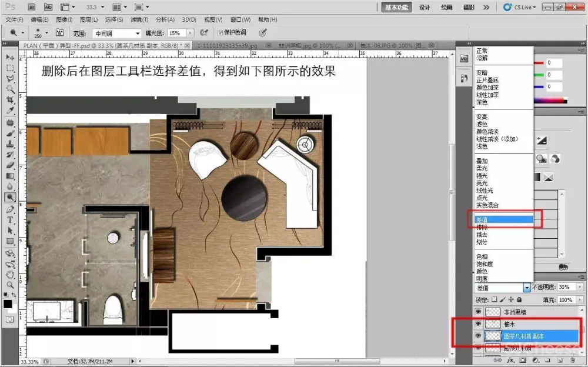Click the black foreground color swatch

[8, 304]
